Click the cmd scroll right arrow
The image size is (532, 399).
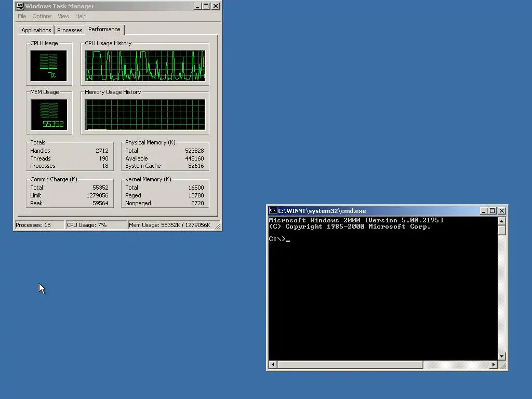point(494,365)
